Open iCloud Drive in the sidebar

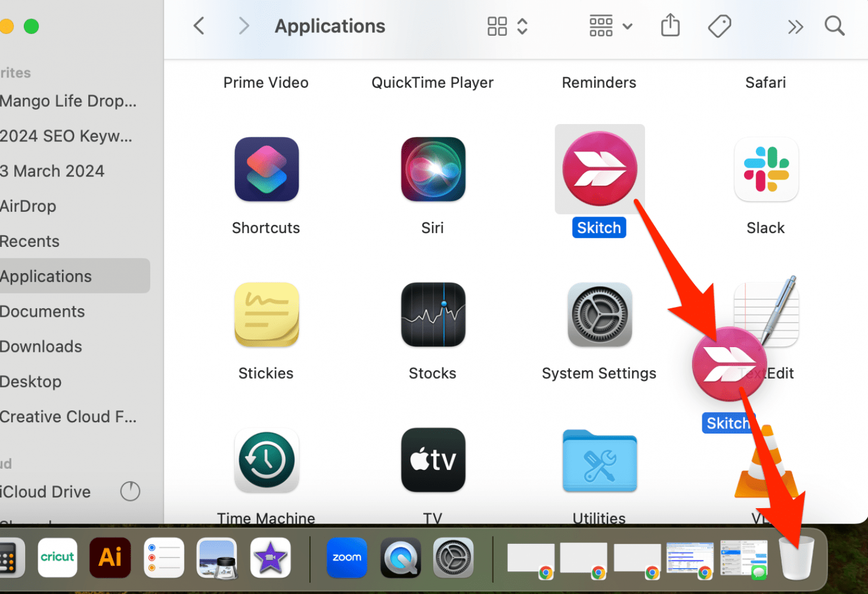click(46, 491)
